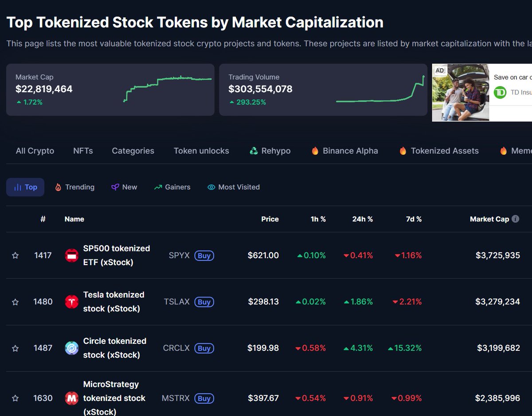Image resolution: width=532 pixels, height=416 pixels.
Task: Open SP500 tokenized ETF (xStock) page
Action: 117,255
